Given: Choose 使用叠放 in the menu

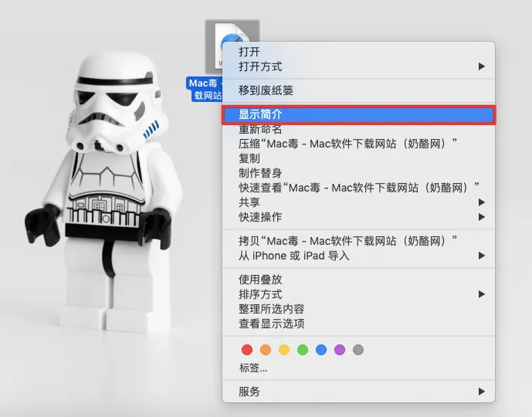Looking at the screenshot, I should (358, 280).
